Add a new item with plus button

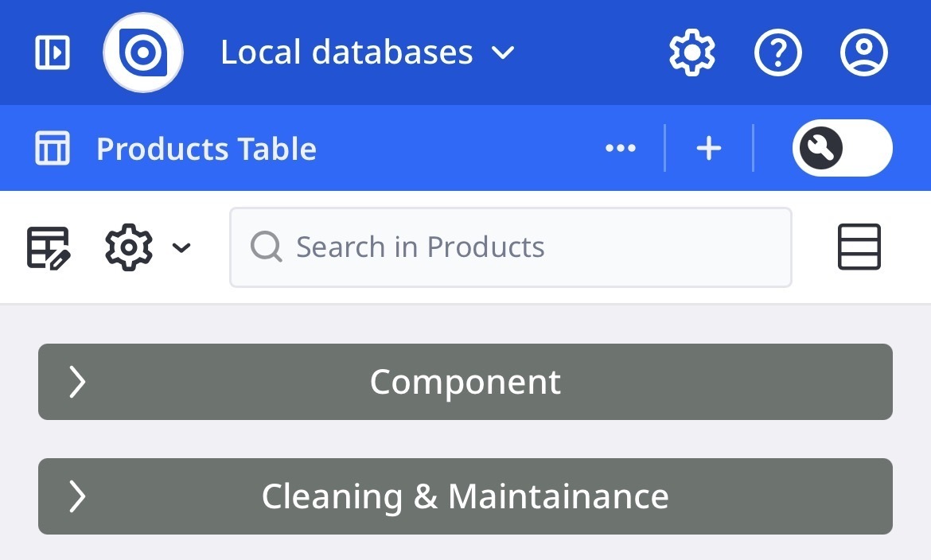click(708, 149)
